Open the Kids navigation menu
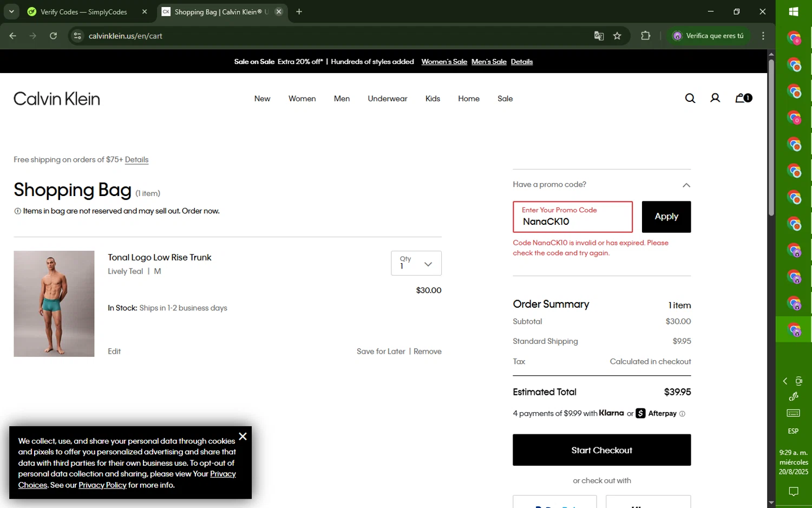 click(433, 99)
